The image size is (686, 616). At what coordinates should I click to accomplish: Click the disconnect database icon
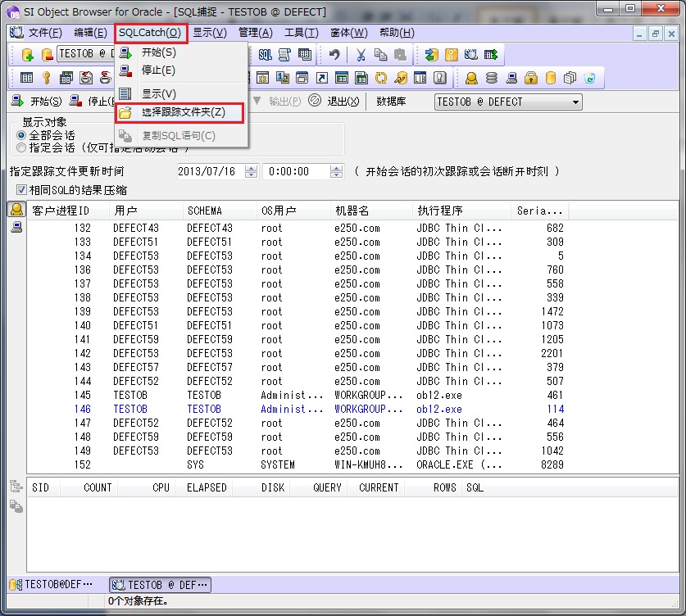pyautogui.click(x=47, y=55)
